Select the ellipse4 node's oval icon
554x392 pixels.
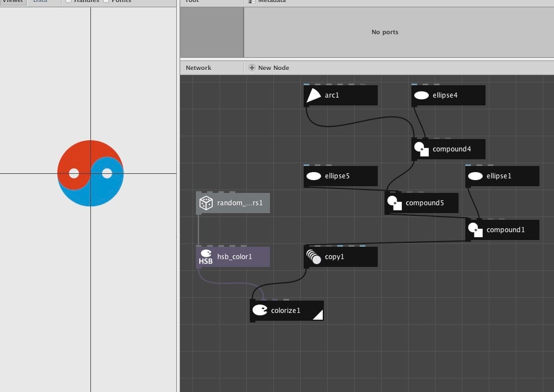coord(422,95)
